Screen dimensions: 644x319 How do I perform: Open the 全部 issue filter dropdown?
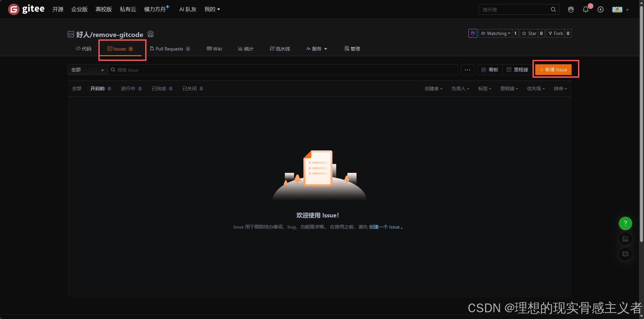pos(87,70)
